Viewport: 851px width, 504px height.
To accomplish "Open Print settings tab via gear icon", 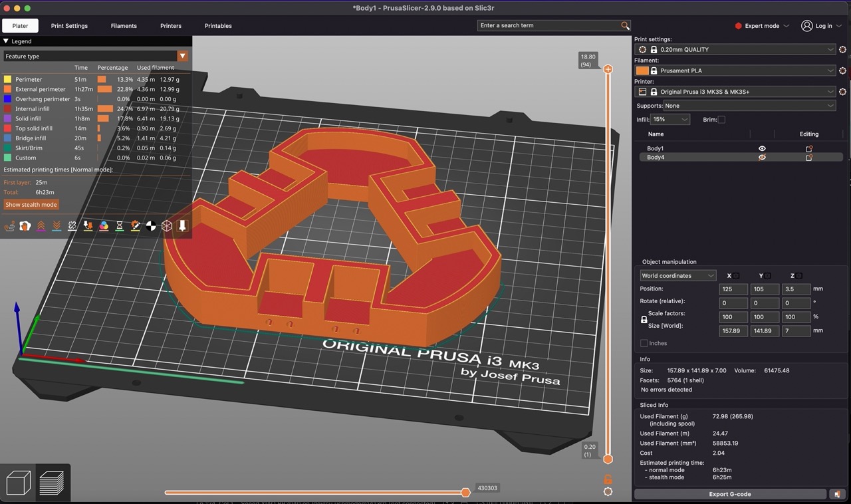I will click(842, 50).
